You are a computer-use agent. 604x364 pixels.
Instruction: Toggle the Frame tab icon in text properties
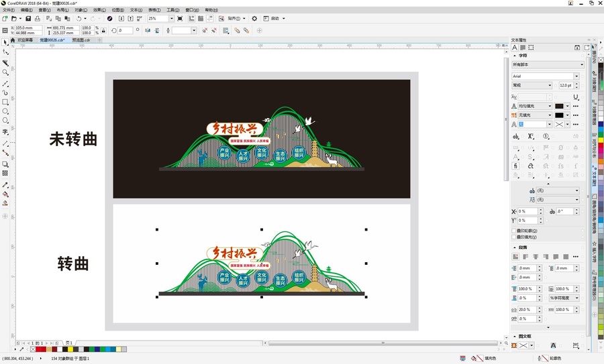(x=531, y=48)
